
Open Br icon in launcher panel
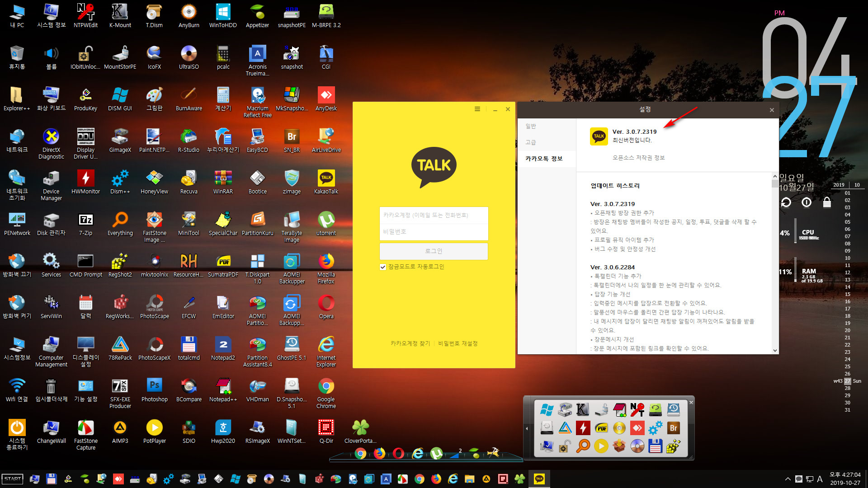point(674,428)
